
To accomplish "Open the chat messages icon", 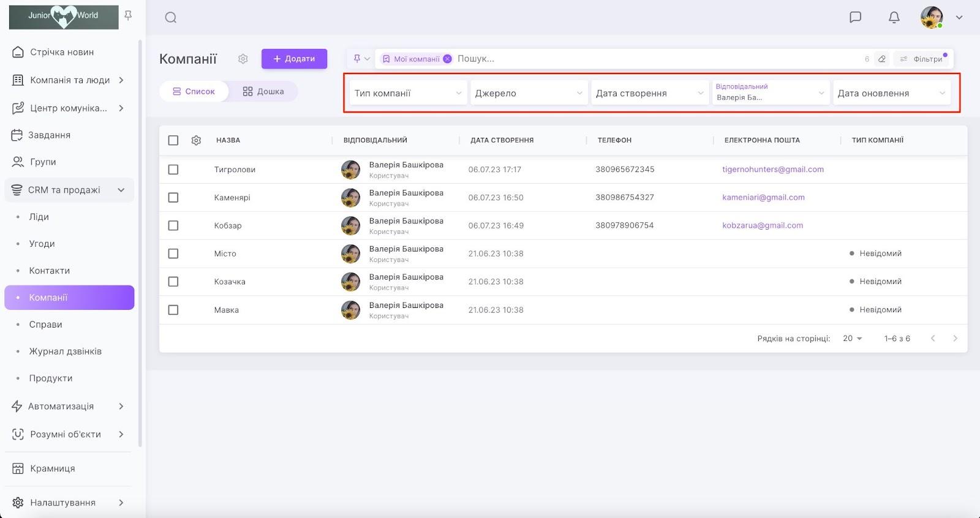I will (x=856, y=17).
